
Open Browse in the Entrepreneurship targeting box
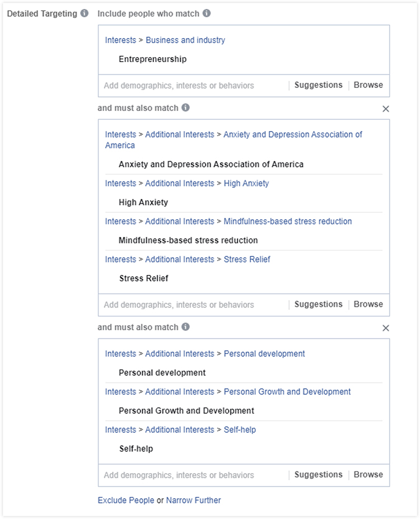tap(368, 85)
